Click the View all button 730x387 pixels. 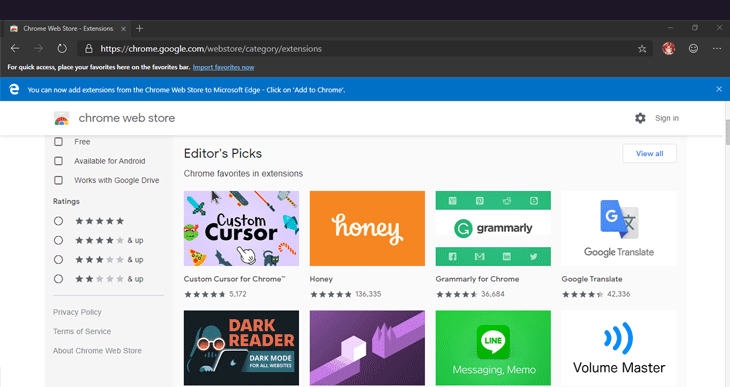[x=649, y=153]
